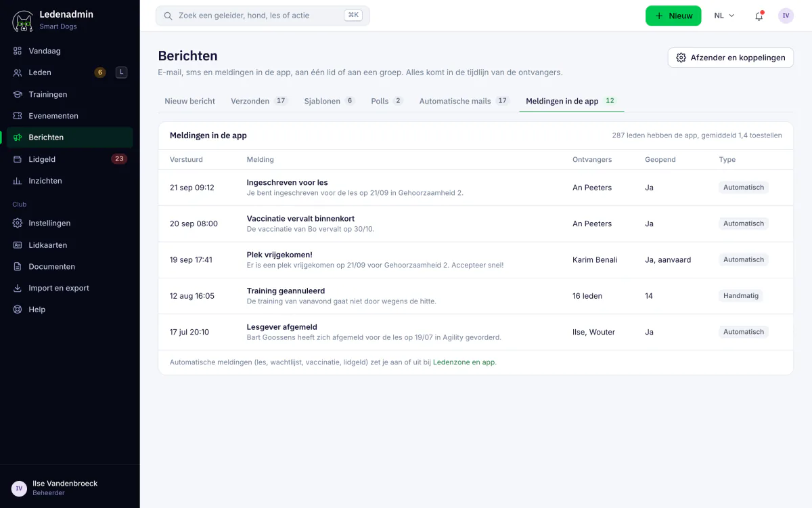Open the Vaccinatie vervalt binnenkort notification
This screenshot has height=508, width=812.
coord(476,224)
